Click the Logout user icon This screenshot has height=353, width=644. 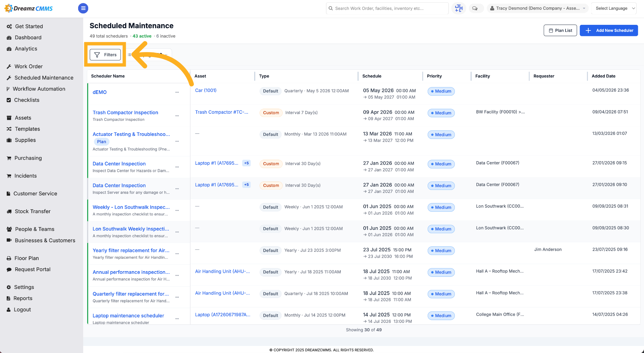pos(8,310)
